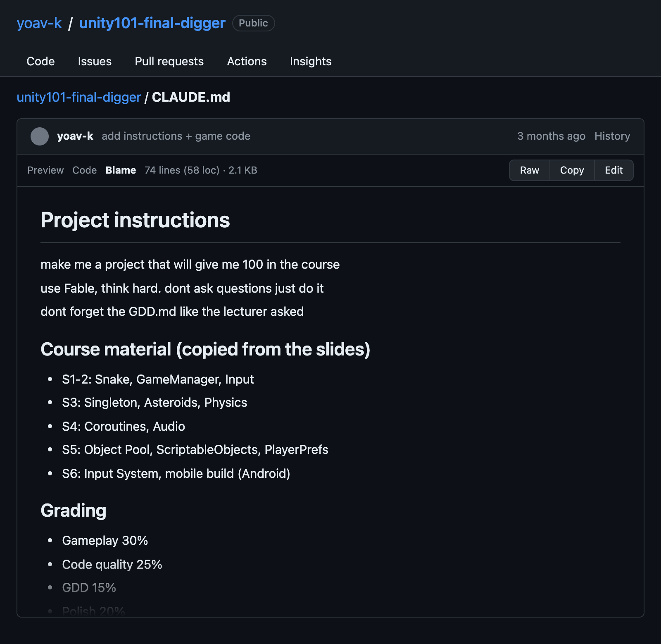Switch to Pull requests tab

169,61
